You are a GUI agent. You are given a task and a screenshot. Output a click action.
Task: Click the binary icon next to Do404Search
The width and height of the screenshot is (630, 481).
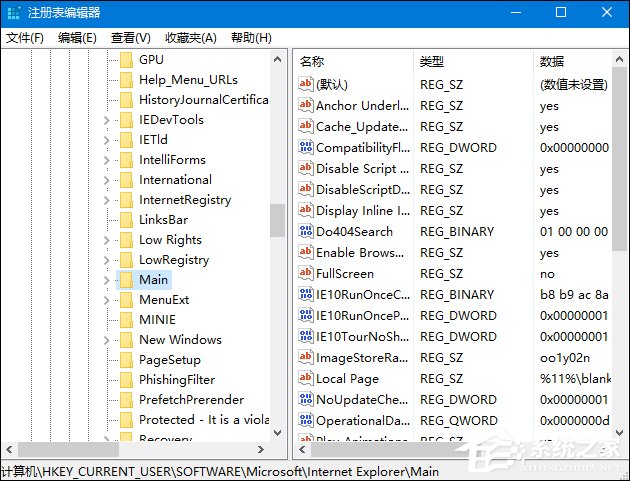coord(306,232)
